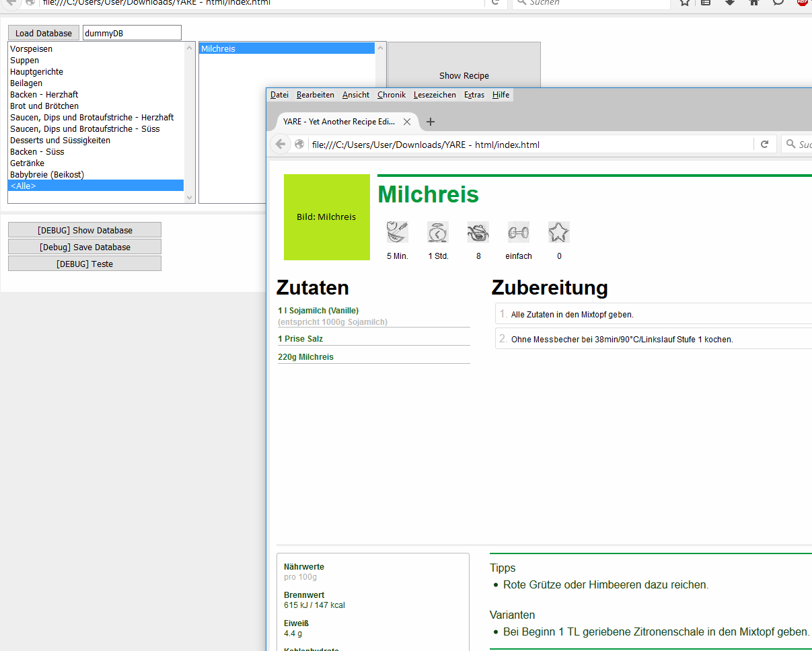Click the Nährwerte label
The image size is (812, 651).
(x=304, y=567)
